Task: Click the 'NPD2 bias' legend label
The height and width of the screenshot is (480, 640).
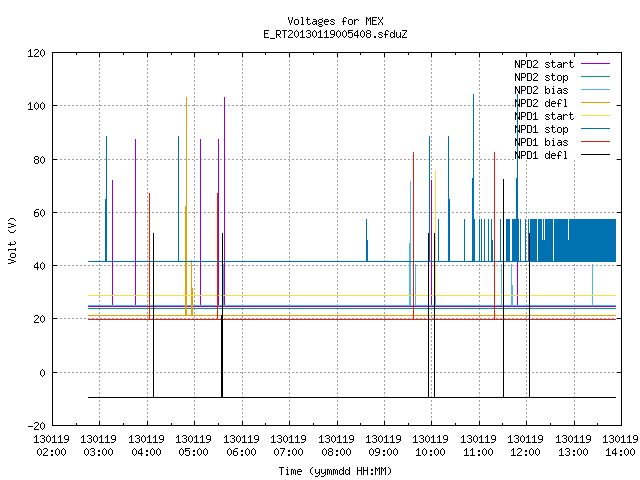Action: [541, 90]
